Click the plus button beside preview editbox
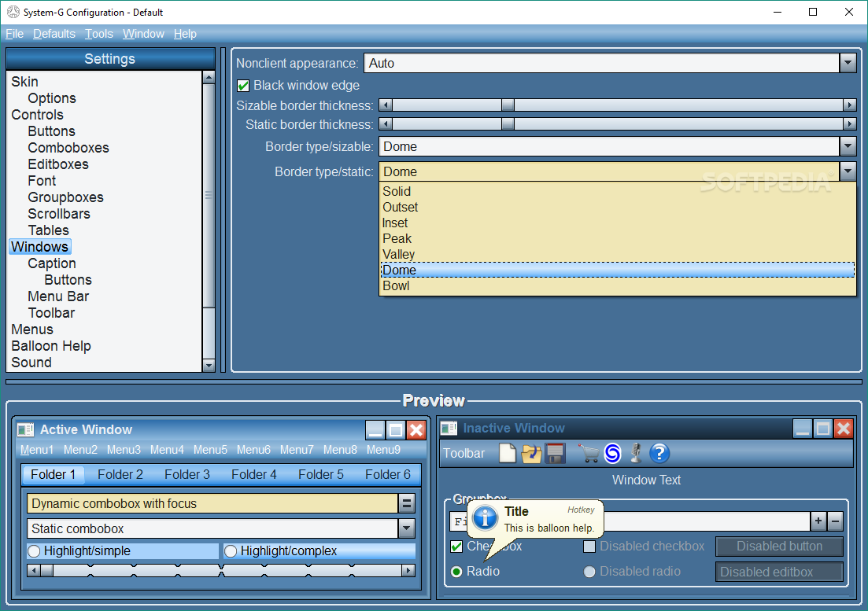Screen dimensions: 868x611 (818, 521)
